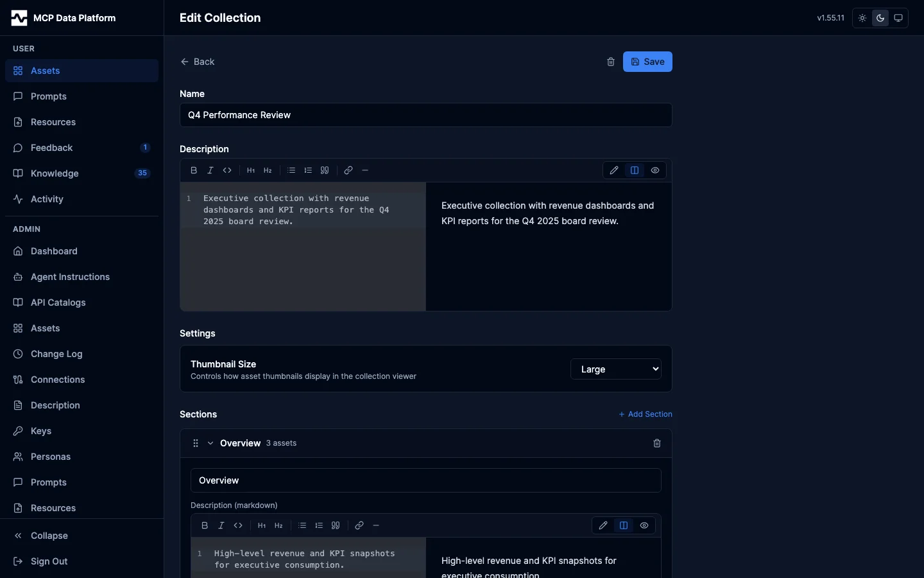Insert numbered list in collection Description toolbar
Viewport: 924px width, 578px height.
[308, 170]
